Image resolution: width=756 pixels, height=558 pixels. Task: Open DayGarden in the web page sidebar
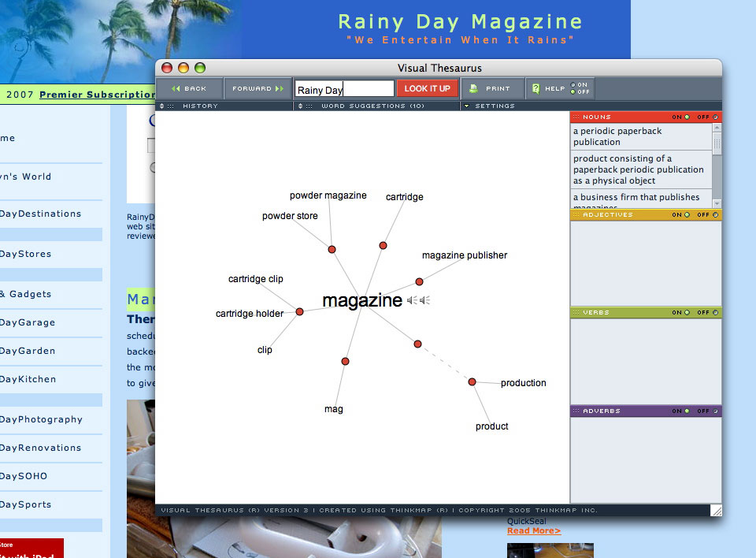point(28,351)
